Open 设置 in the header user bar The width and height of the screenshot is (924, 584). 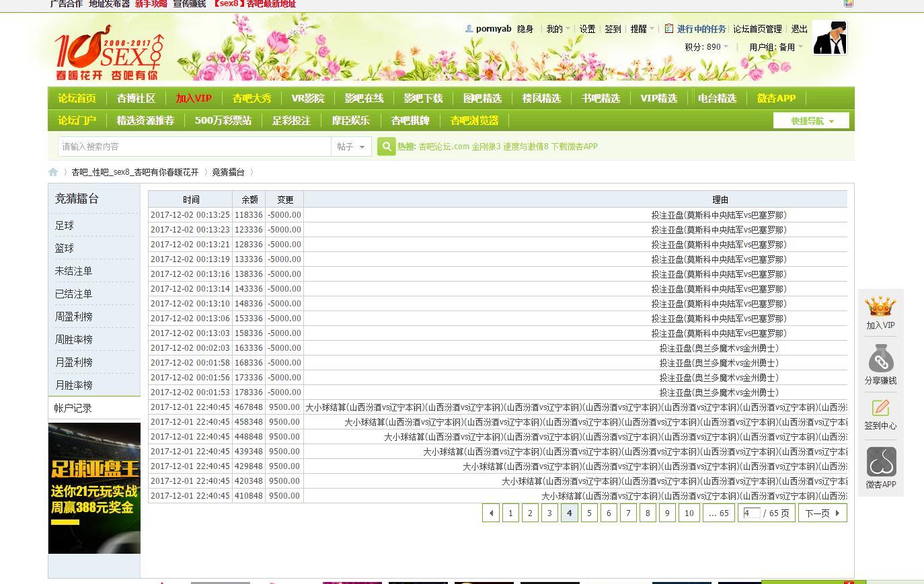(x=588, y=29)
